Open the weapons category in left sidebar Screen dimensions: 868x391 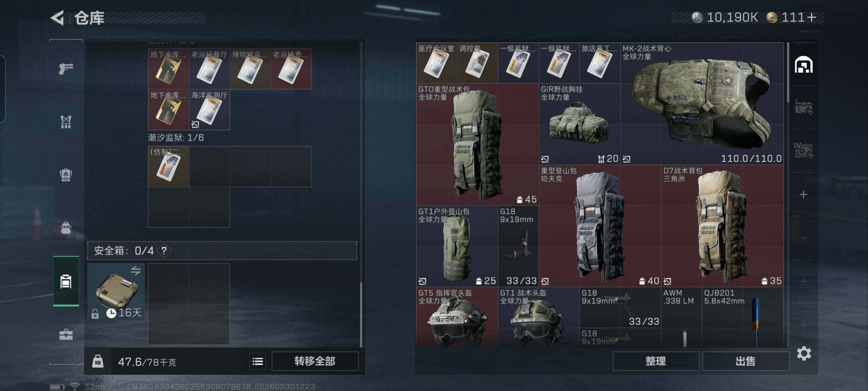pos(66,68)
